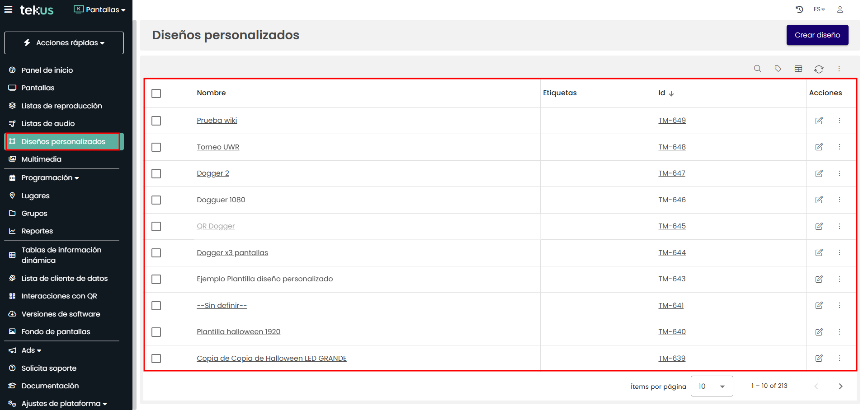Select all rows with header checkbox

tap(156, 93)
